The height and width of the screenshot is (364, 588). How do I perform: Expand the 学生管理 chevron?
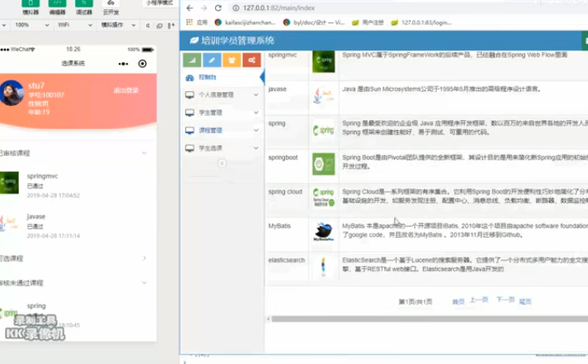(x=256, y=113)
